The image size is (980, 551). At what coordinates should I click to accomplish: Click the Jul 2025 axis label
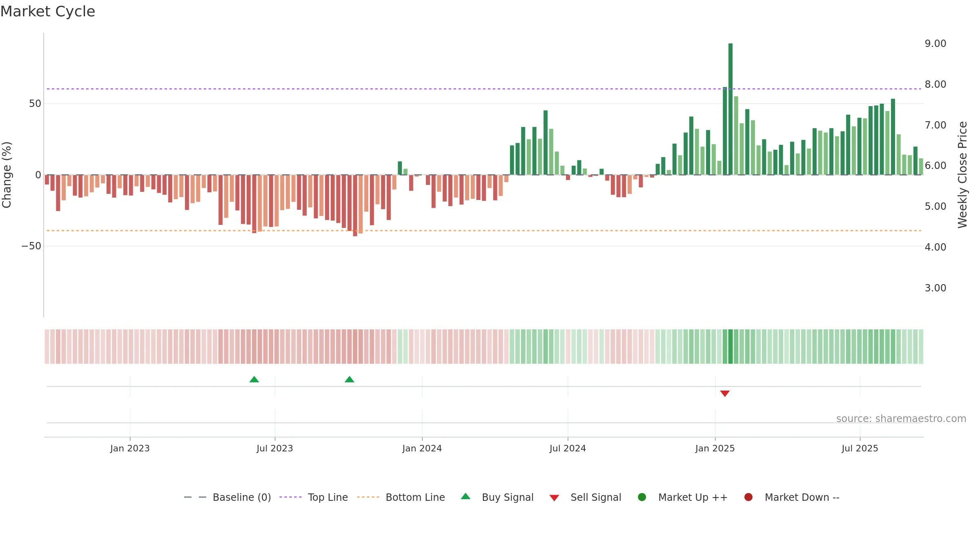(x=860, y=449)
